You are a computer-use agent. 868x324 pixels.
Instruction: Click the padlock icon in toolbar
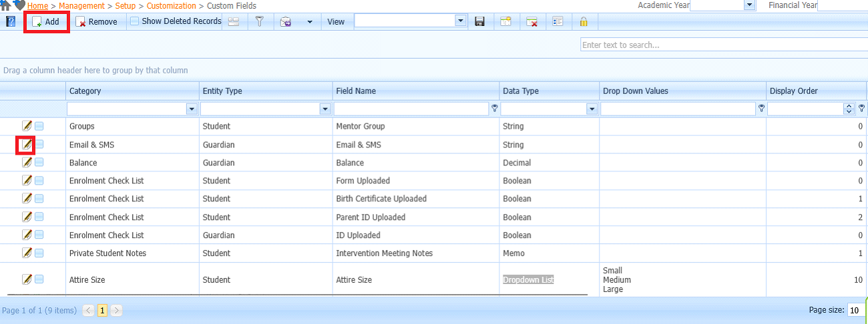pos(584,21)
